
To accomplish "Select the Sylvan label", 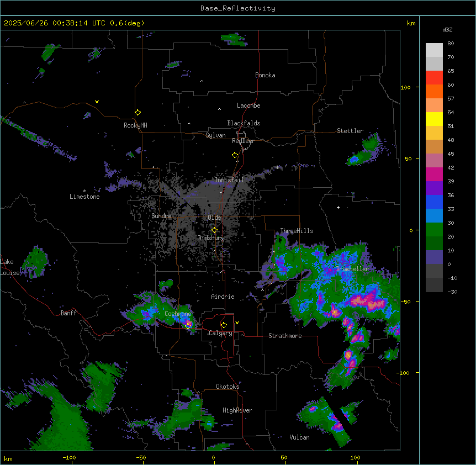I will pos(215,135).
